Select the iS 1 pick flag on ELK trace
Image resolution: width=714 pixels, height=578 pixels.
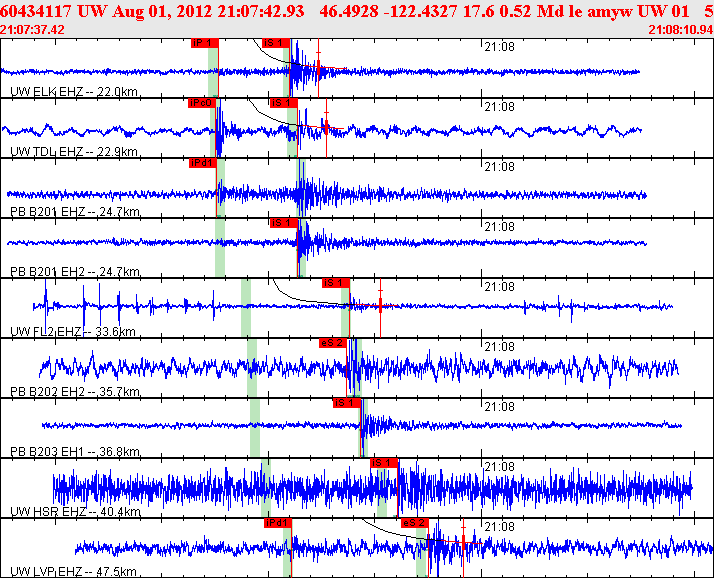coord(276,43)
